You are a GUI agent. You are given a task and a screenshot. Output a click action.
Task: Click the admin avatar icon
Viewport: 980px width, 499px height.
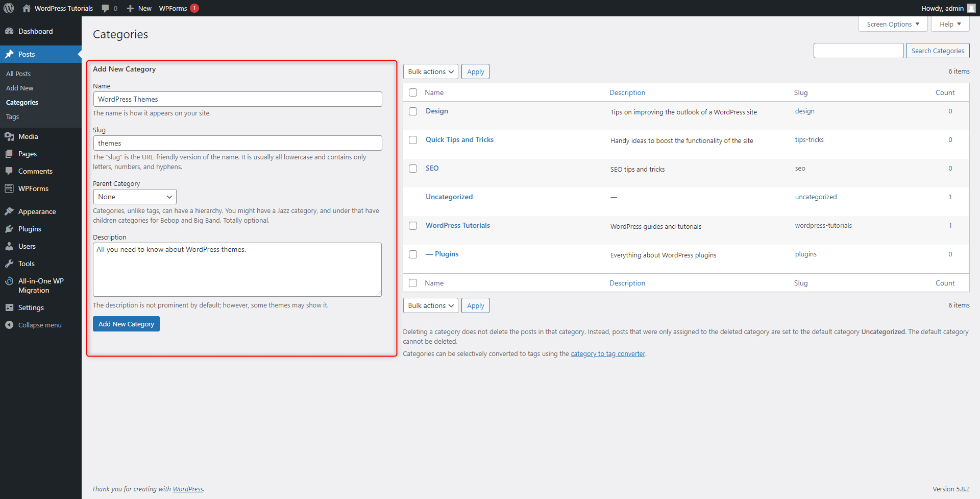[x=971, y=8]
